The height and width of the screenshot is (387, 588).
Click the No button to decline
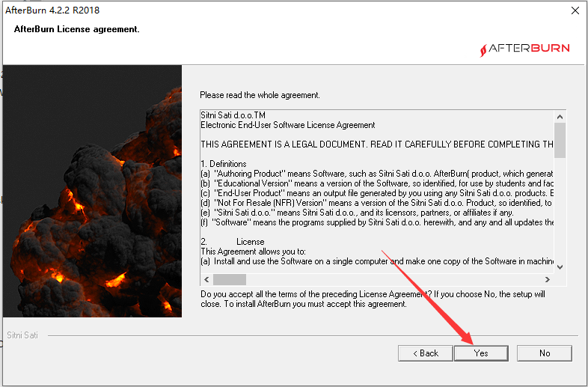point(545,353)
